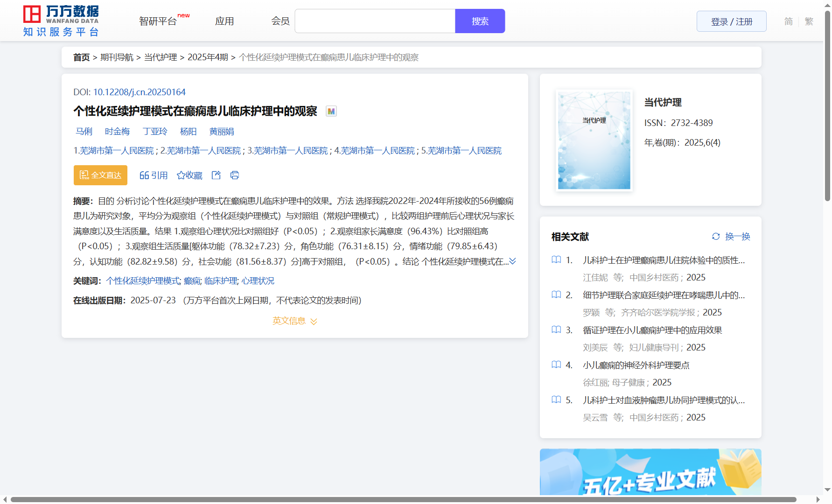Open book icon for related article 1
The width and height of the screenshot is (832, 504).
(x=556, y=260)
